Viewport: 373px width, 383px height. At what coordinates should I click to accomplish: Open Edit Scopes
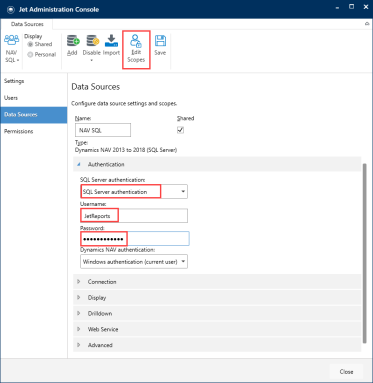click(136, 49)
